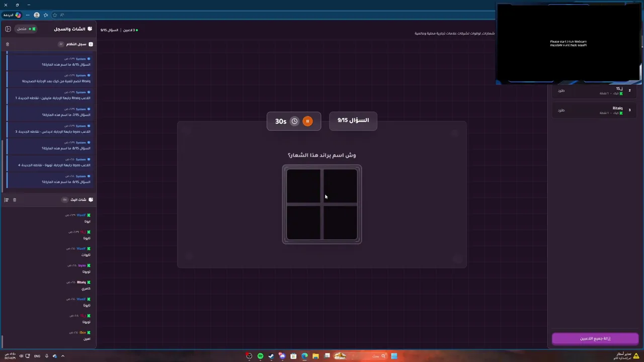Click the متصل connection status badge
This screenshot has width=644, height=362.
pyautogui.click(x=25, y=29)
